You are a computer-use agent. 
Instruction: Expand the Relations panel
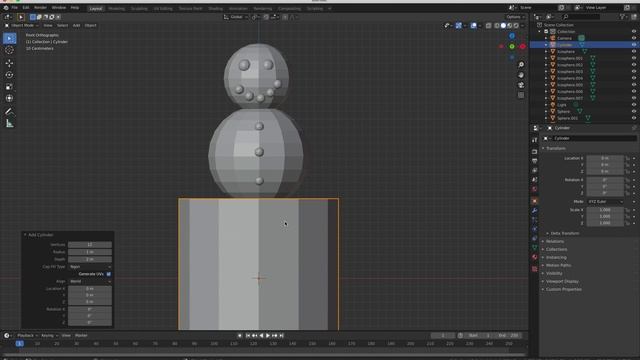[x=554, y=241]
